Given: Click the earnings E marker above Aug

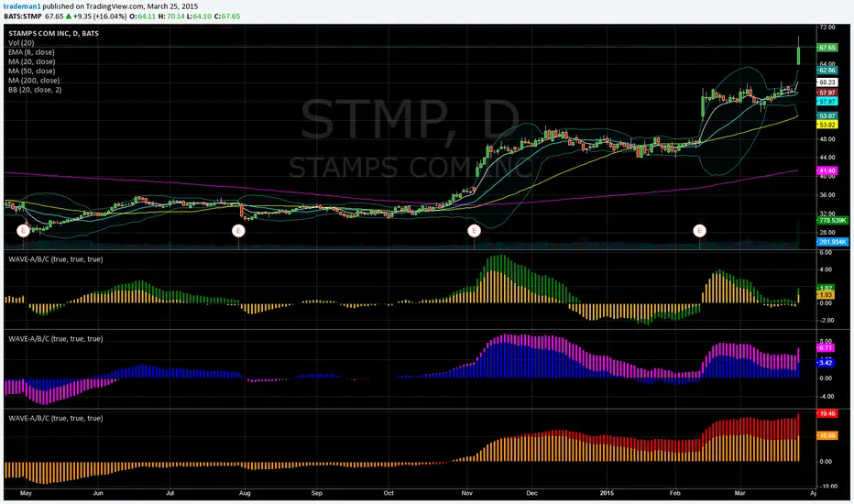Looking at the screenshot, I should click(x=238, y=231).
